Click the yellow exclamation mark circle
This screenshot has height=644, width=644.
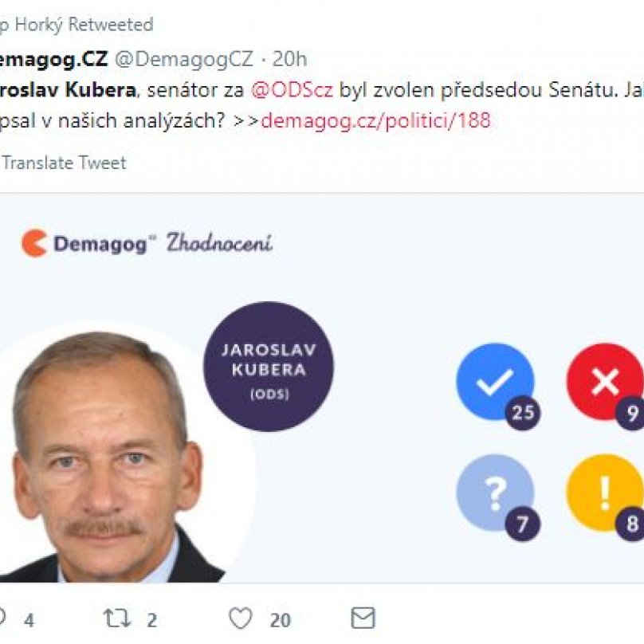click(x=605, y=493)
